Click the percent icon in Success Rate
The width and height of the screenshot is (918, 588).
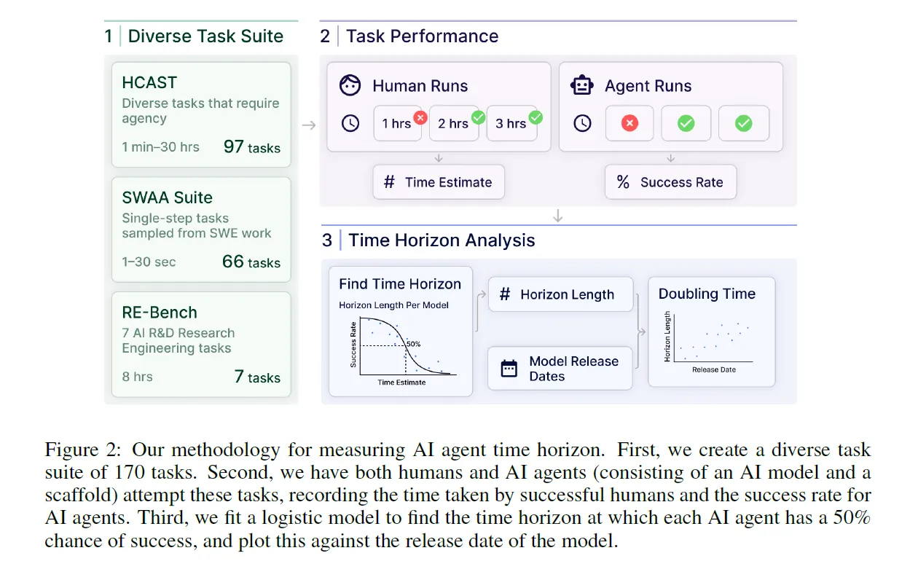(623, 183)
